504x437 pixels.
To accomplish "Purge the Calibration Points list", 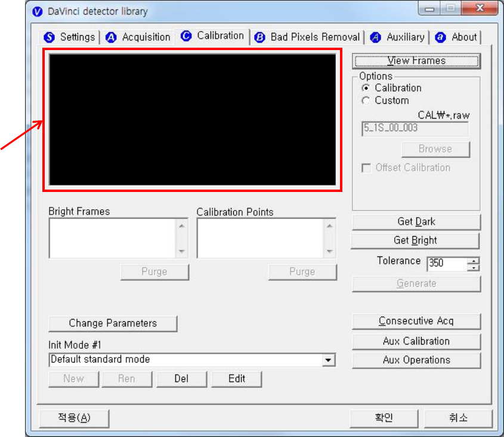I will pos(302,272).
